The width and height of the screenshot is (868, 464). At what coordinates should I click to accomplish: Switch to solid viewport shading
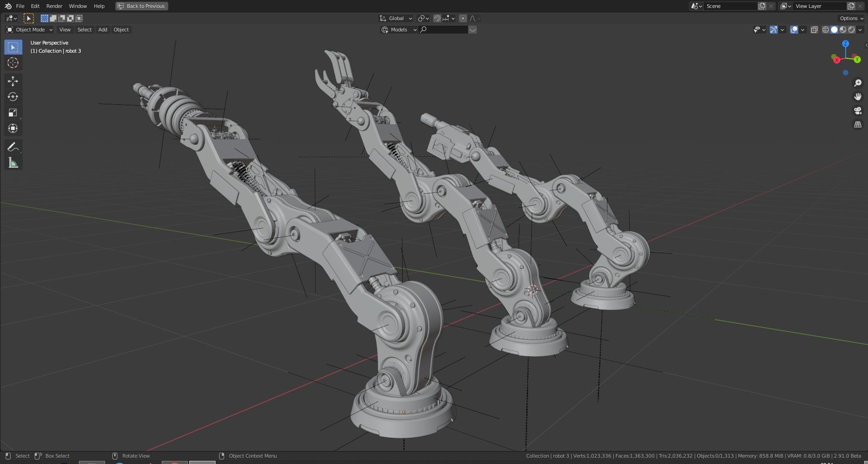pyautogui.click(x=835, y=30)
